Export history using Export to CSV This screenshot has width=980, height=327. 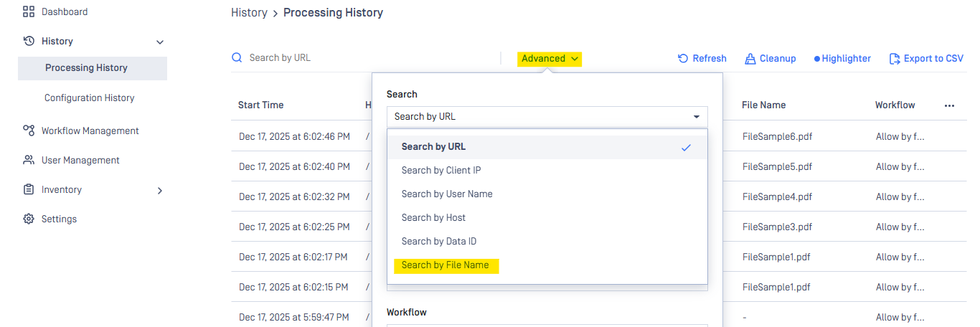(926, 58)
